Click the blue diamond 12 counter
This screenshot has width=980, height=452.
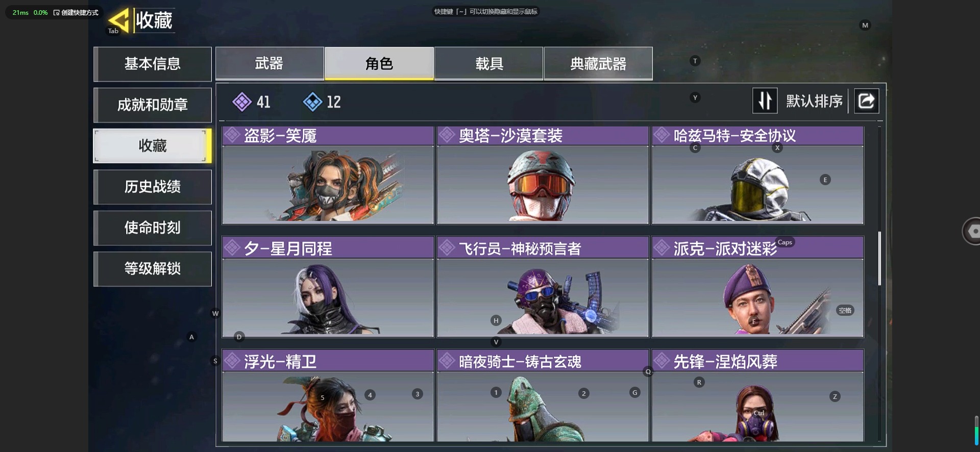[x=322, y=102]
